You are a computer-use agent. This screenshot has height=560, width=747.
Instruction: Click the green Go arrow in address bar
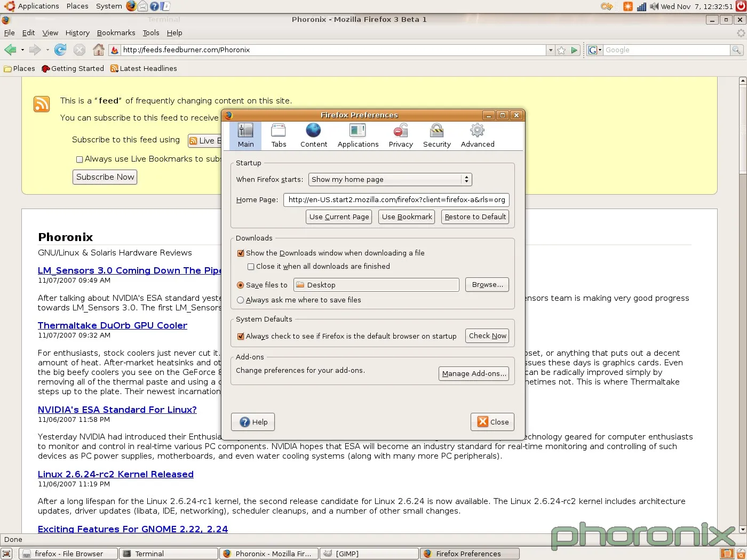point(574,50)
